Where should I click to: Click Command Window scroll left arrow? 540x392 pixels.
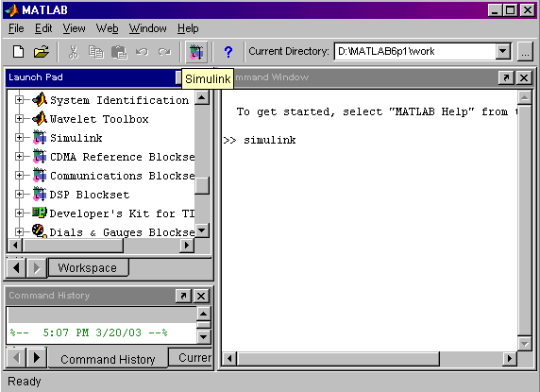229,359
